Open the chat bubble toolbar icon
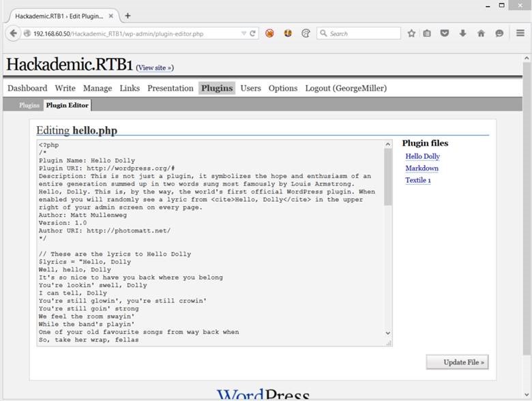The width and height of the screenshot is (532, 401). [x=499, y=33]
